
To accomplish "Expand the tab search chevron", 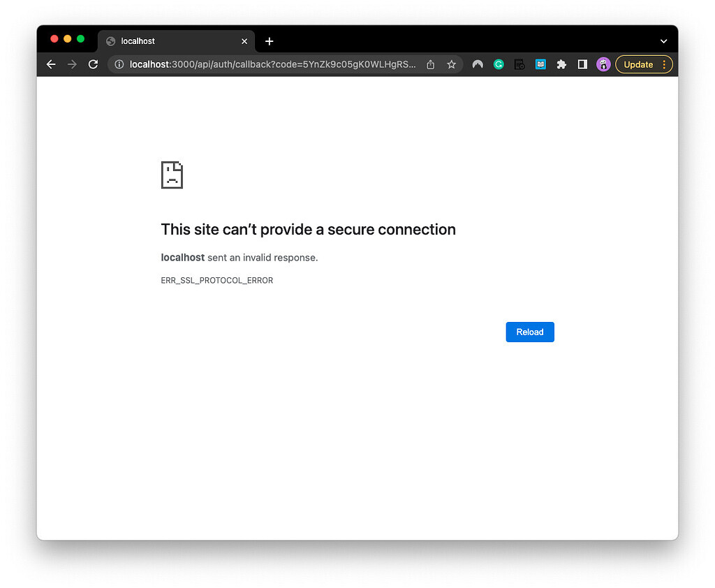I will pyautogui.click(x=663, y=41).
